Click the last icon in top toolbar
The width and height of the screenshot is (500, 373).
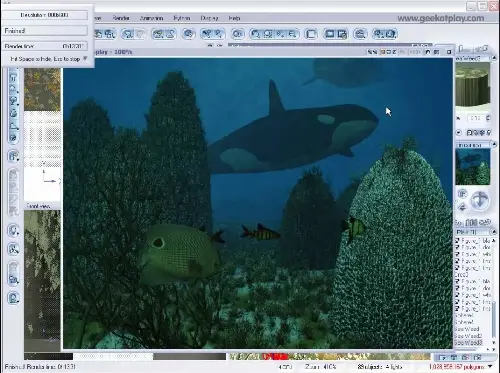pyautogui.click(x=391, y=34)
